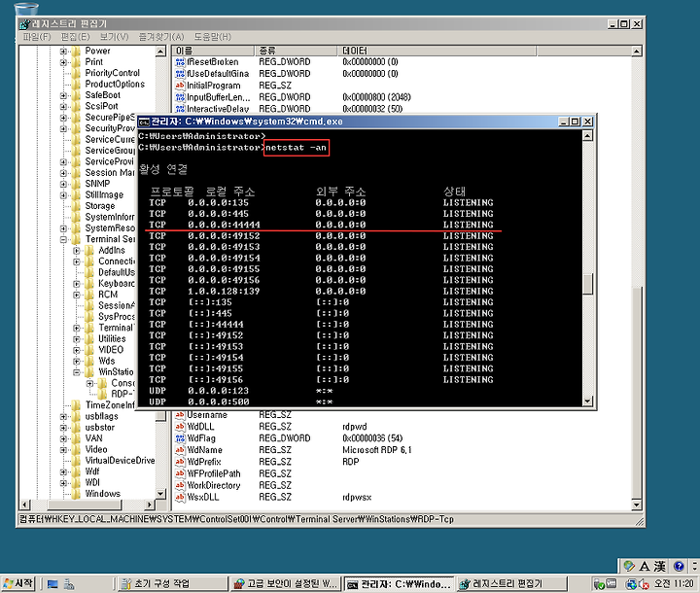Click the WdFlag DWORD value icon
Screen dimensions: 700x593
click(x=180, y=438)
